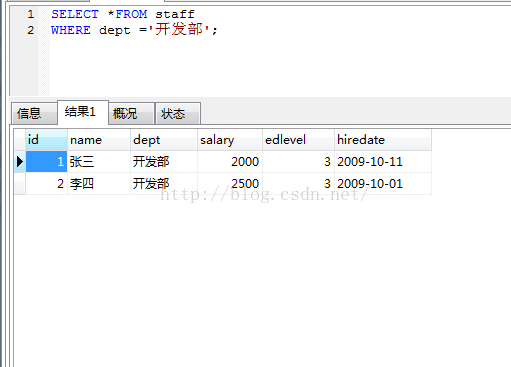The image size is (511, 367).
Task: Click the edlevel column header
Action: point(298,140)
